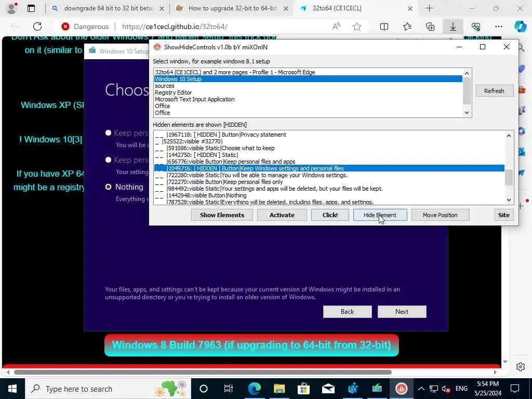The height and width of the screenshot is (399, 532).
Task: Close the How to upgrade tab
Action: [x=286, y=8]
